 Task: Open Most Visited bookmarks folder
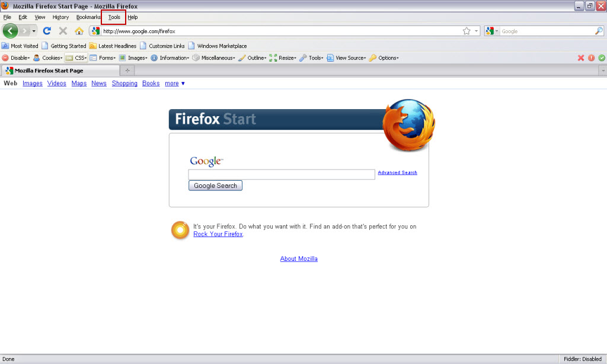coord(20,46)
